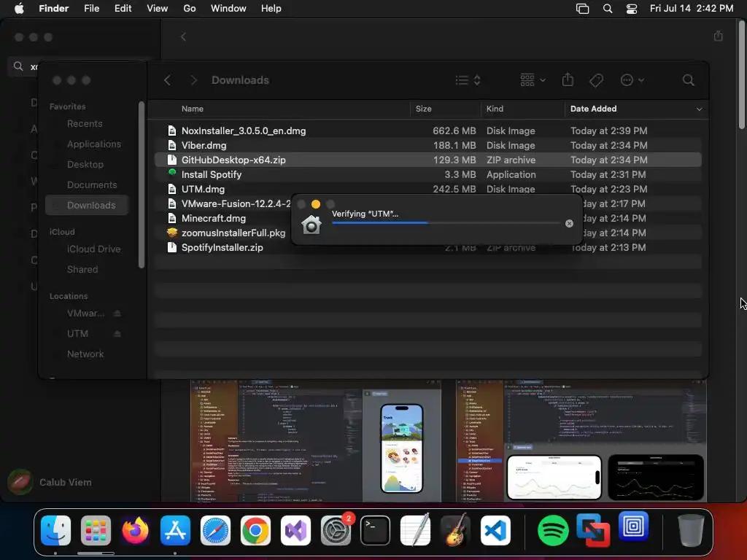747x560 pixels.
Task: Open TextEdit in the Dock
Action: pyautogui.click(x=415, y=530)
